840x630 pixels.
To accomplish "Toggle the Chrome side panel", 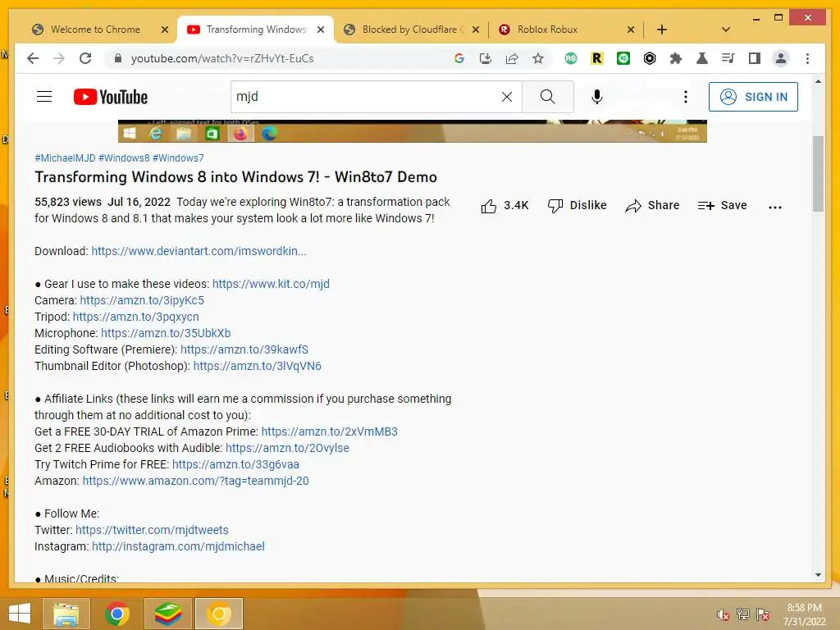I will [755, 58].
